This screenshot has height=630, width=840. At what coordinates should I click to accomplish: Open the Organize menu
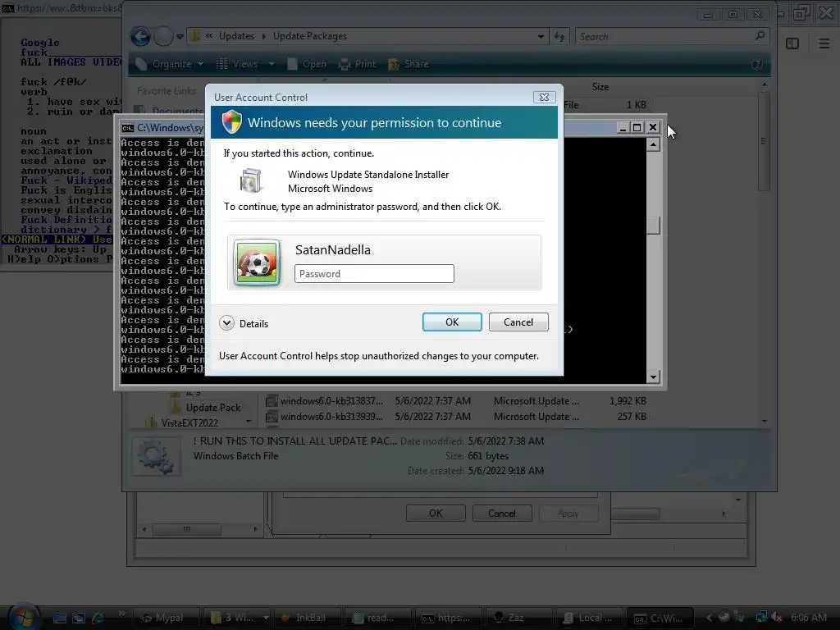[x=169, y=64]
